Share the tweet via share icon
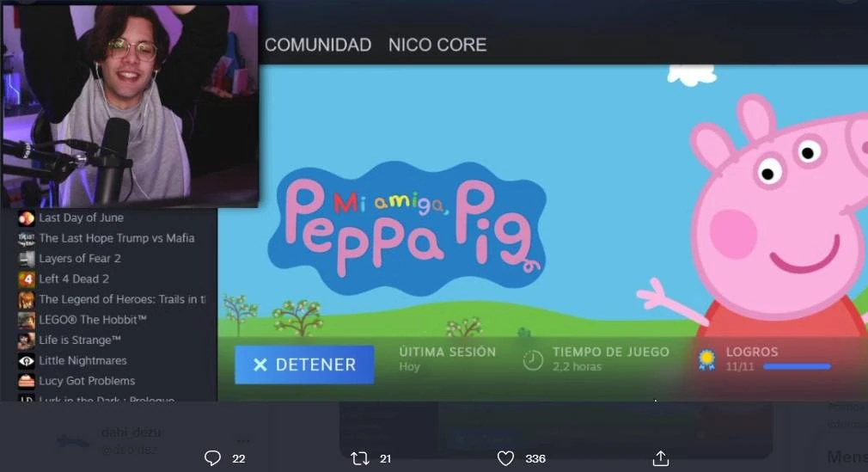Screen dimensions: 868x472 660,458
